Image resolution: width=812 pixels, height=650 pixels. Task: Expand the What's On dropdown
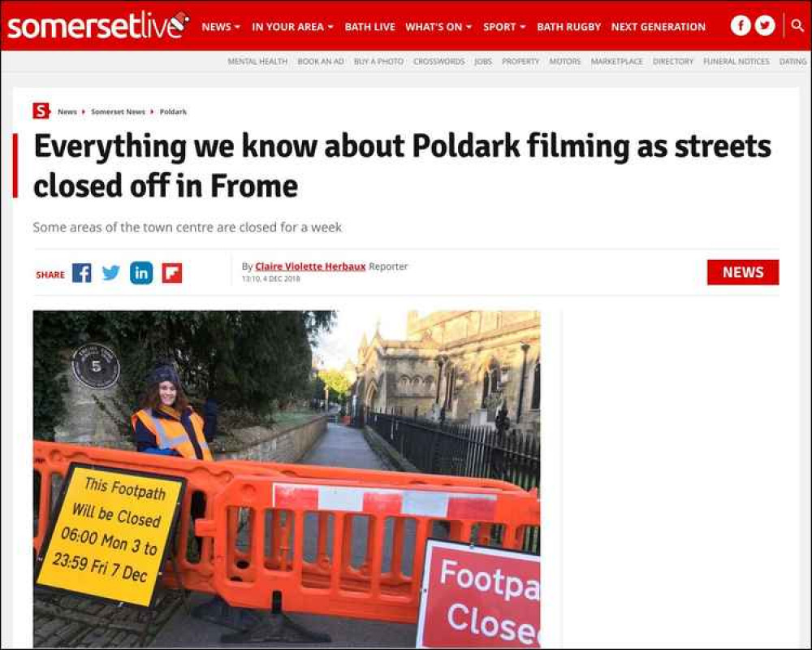click(x=438, y=27)
